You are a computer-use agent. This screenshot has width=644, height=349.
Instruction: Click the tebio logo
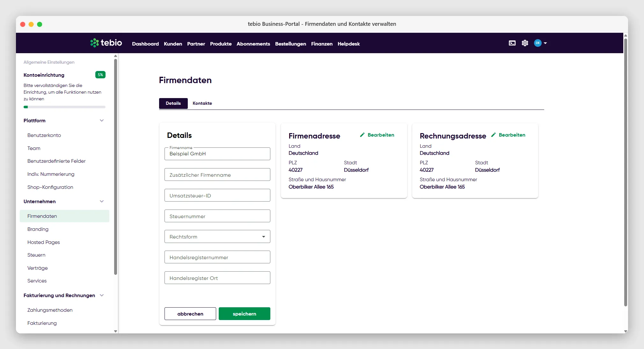tap(106, 43)
